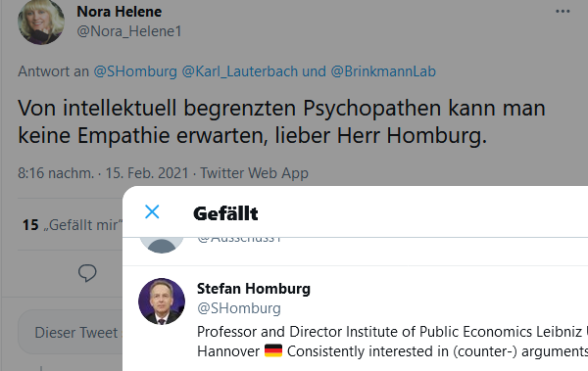
Task: Open the @SHomburg mention in reply line
Action: click(x=135, y=71)
